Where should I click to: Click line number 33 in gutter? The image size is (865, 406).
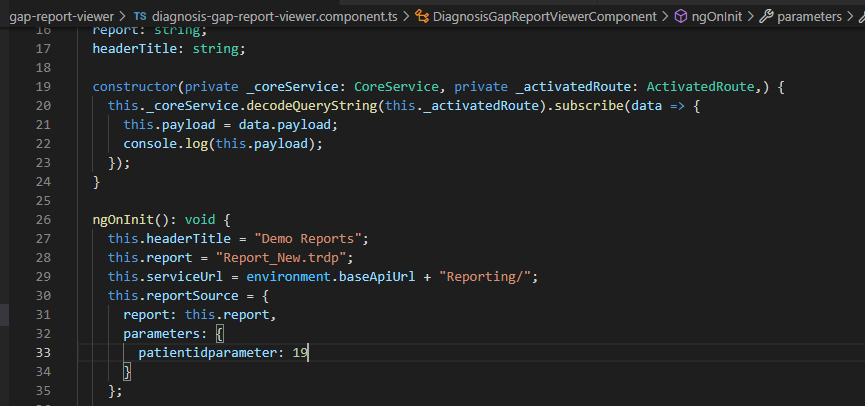coord(43,352)
